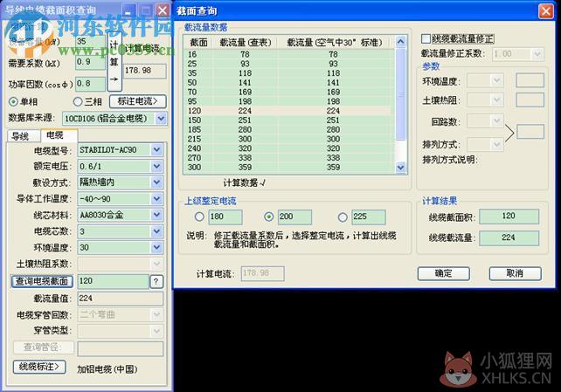Click scroll-down arrow of 载流量数据 table
Screen dimensions: 561x392
(401, 167)
